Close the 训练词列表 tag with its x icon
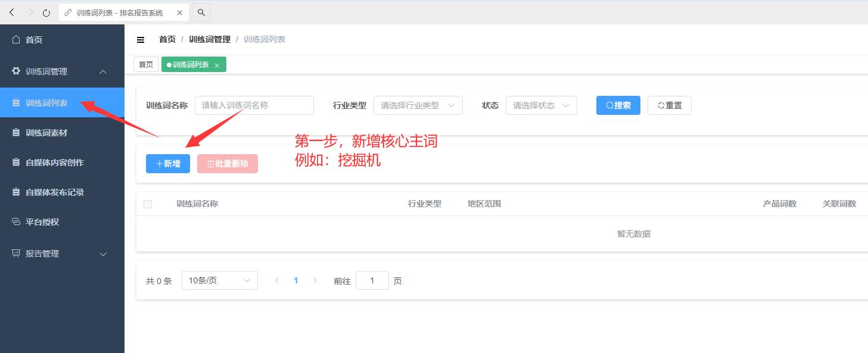The height and width of the screenshot is (353, 868). (217, 65)
